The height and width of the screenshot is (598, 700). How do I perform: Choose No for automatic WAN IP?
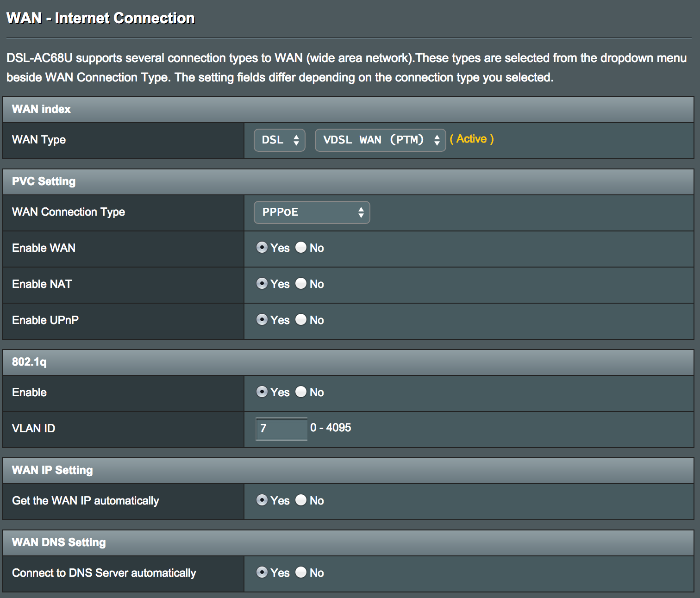pyautogui.click(x=301, y=500)
